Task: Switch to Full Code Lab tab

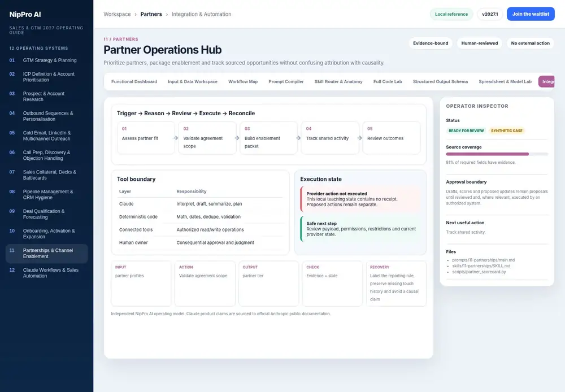Action: click(x=388, y=81)
